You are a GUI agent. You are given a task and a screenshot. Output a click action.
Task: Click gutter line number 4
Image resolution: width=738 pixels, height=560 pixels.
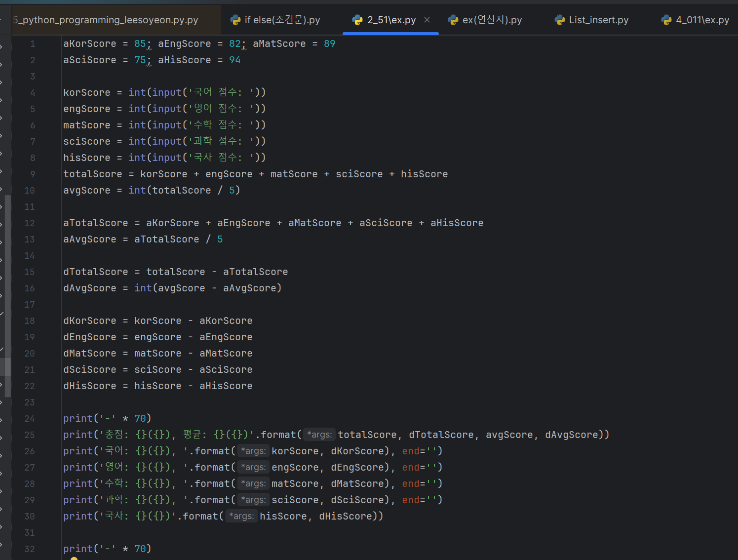pos(33,92)
